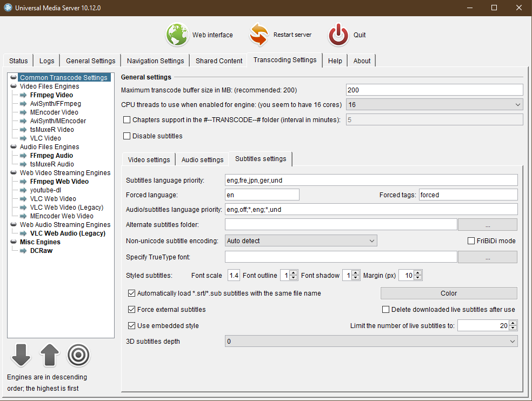Screen dimensions: 532x401
Task: Click the Universal Media Server title bar icon
Action: pyautogui.click(x=8, y=8)
